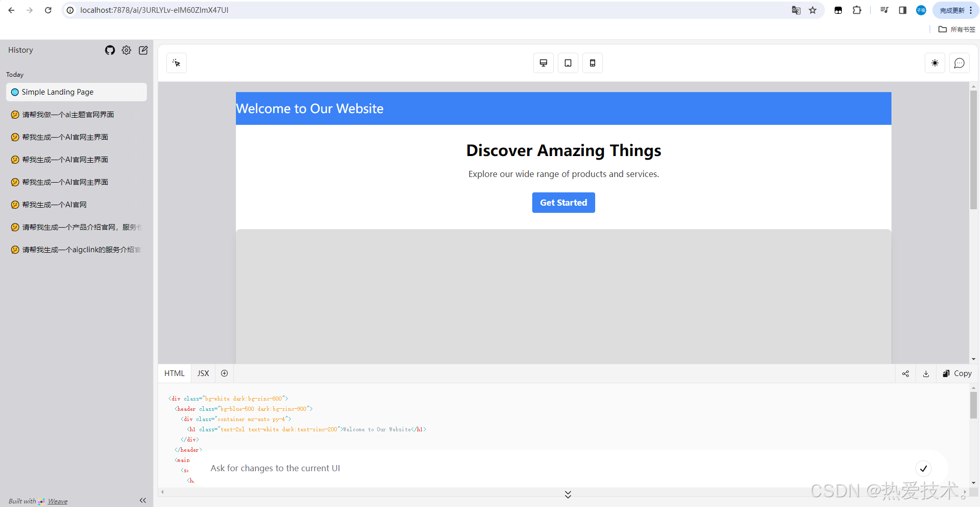Image resolution: width=980 pixels, height=507 pixels.
Task: Click the address bar URL
Action: point(154,10)
